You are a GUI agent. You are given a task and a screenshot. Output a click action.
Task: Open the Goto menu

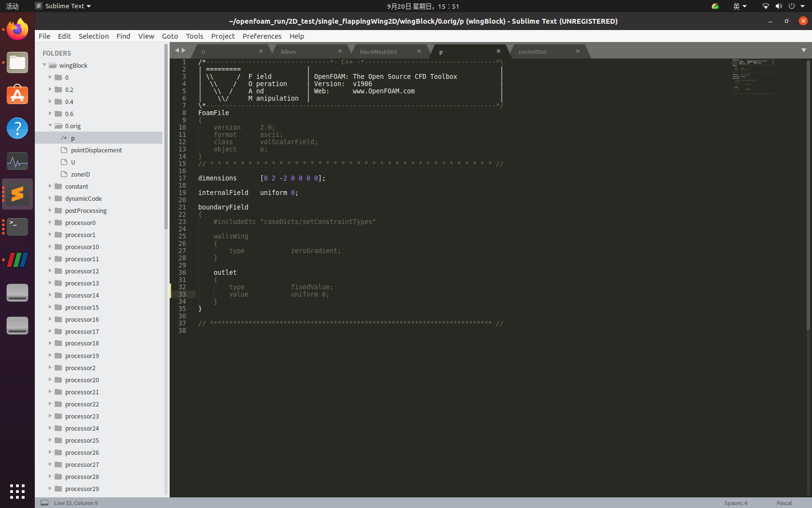coord(170,36)
